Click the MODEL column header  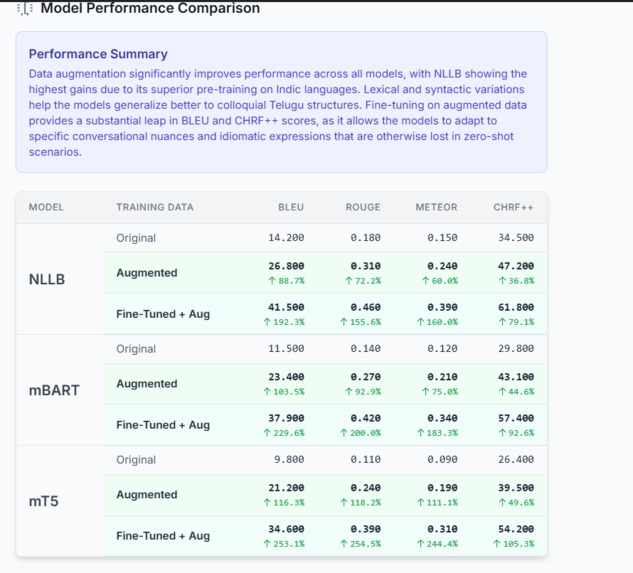(x=46, y=207)
